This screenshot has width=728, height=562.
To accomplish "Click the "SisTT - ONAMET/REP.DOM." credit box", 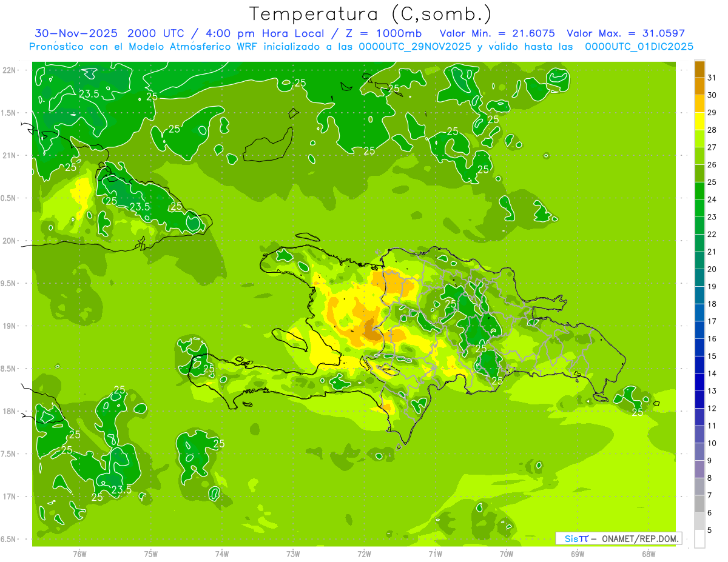I will click(x=618, y=538).
